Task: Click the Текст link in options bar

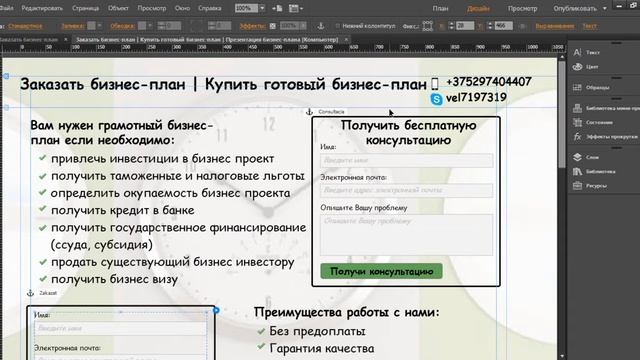Action: tap(589, 26)
